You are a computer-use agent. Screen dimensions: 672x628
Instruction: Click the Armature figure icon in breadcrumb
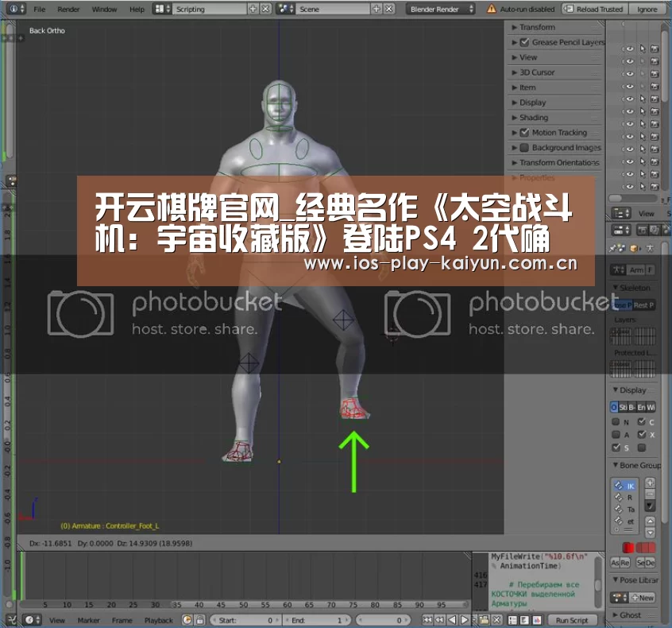[x=650, y=248]
